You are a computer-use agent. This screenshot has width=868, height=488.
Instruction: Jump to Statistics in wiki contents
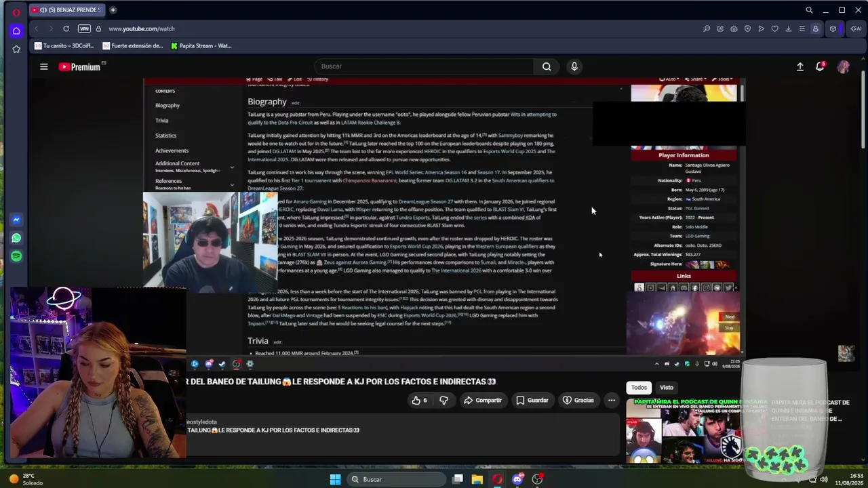[165, 136]
